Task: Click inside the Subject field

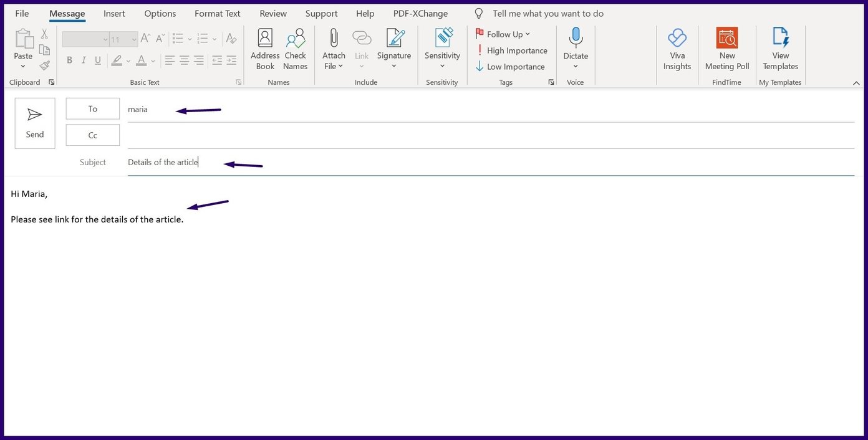Action: 249,161
